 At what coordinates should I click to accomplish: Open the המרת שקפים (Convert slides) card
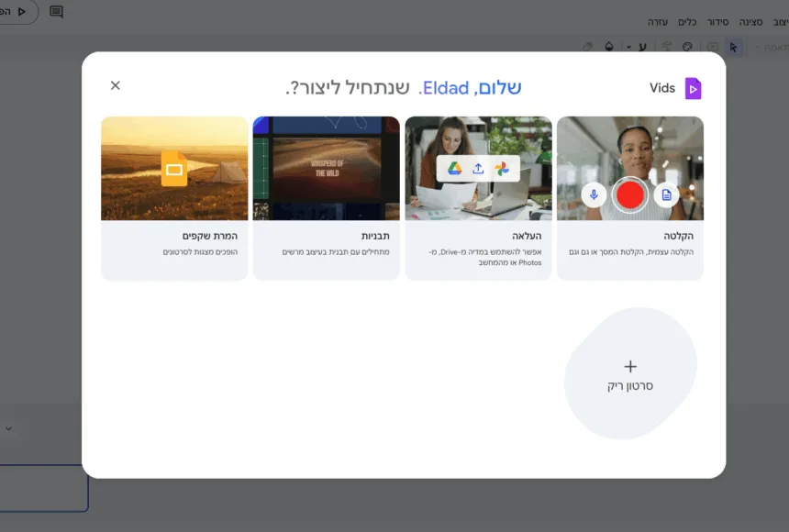[174, 198]
